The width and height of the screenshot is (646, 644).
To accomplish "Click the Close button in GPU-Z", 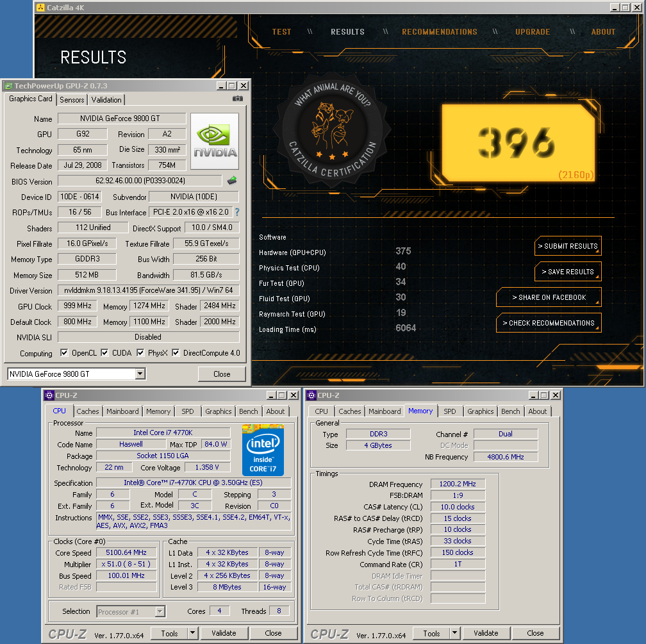I will [222, 374].
